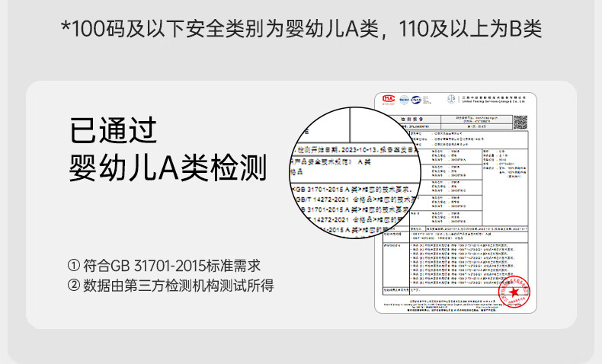Click the 已通过 heading text
602x364 pixels.
[113, 131]
